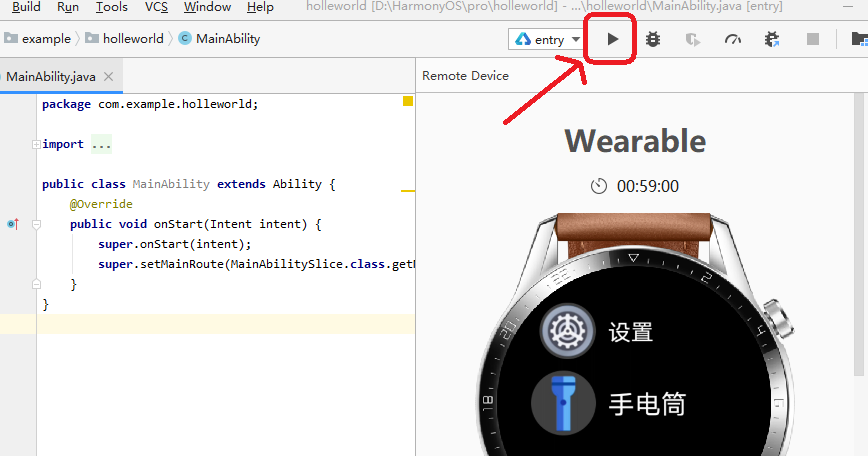Click the timer clock icon beside 00:59:00
The width and height of the screenshot is (868, 456).
(x=599, y=186)
